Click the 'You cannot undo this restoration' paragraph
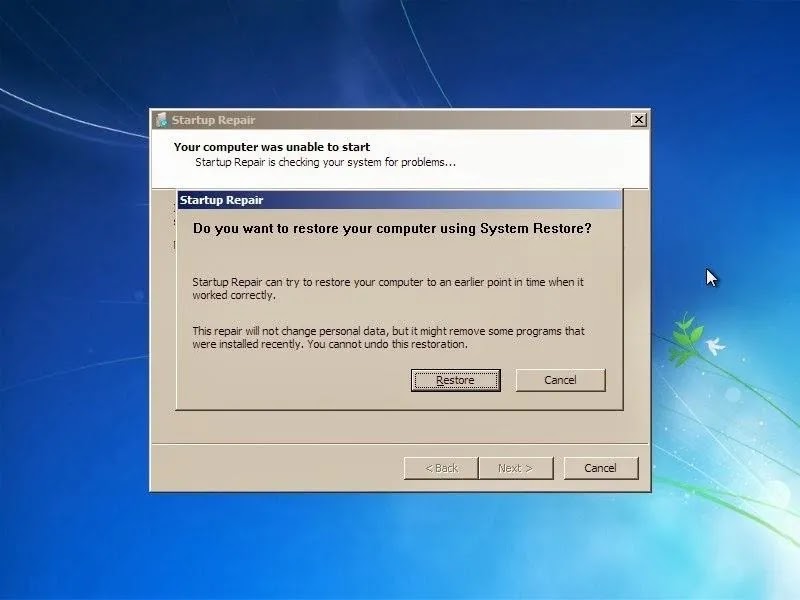 pos(388,337)
